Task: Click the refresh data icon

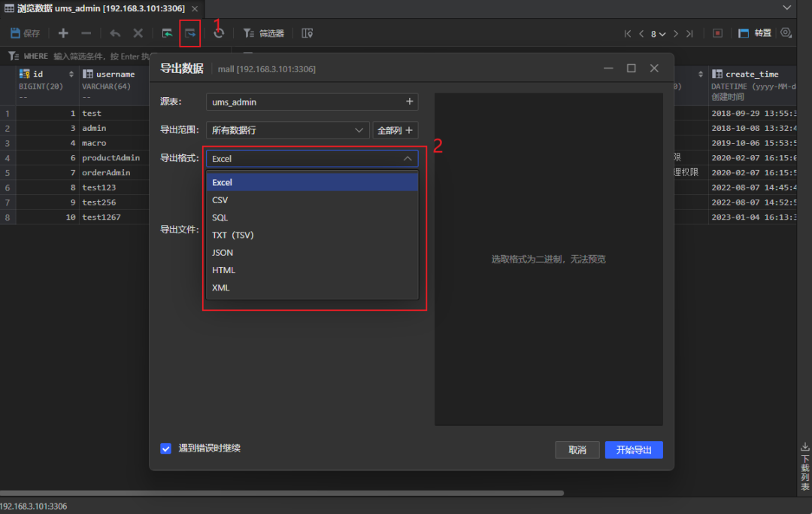Action: click(219, 33)
